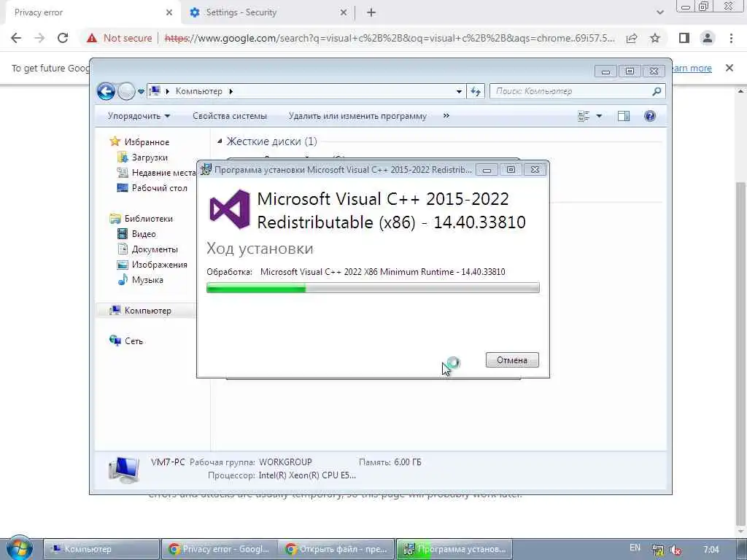
Task: Click the Learn more link in Chrome infobar
Action: tap(692, 68)
